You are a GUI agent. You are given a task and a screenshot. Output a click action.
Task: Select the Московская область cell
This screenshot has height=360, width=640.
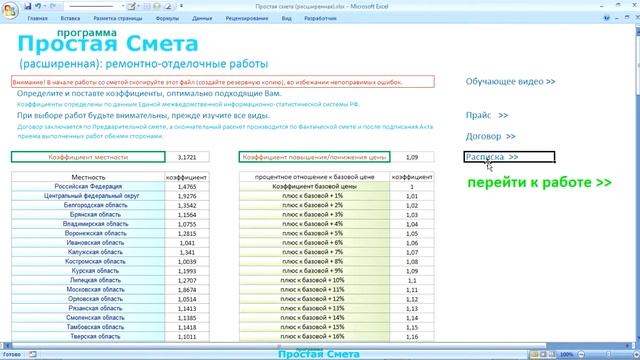coord(88,290)
